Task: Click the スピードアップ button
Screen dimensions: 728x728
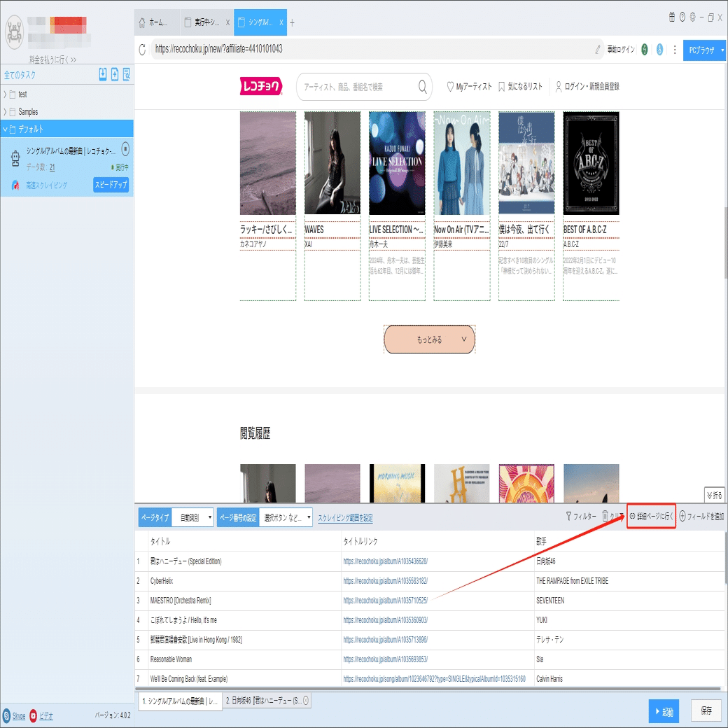Action: point(111,185)
